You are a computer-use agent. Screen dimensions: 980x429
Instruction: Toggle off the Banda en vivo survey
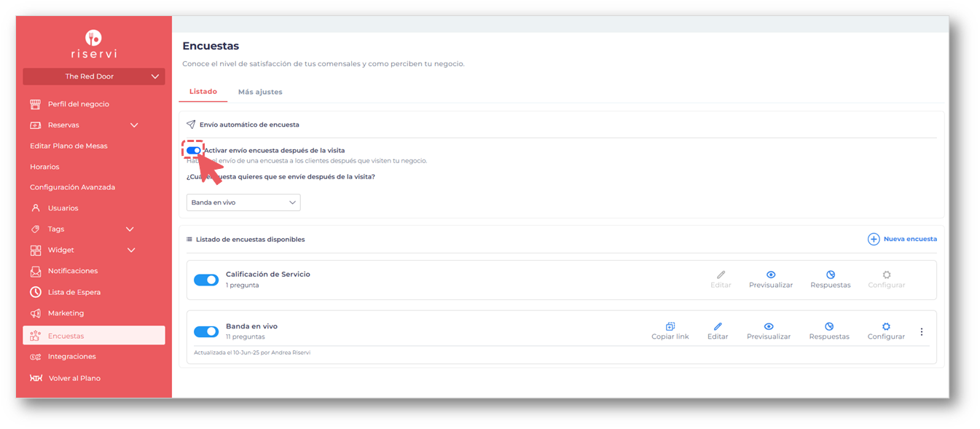[x=206, y=331]
